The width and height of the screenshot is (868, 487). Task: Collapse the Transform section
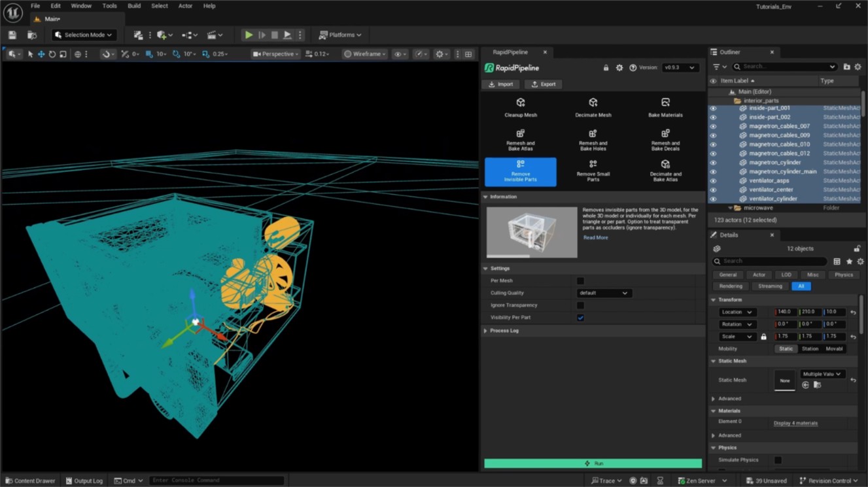tap(713, 300)
